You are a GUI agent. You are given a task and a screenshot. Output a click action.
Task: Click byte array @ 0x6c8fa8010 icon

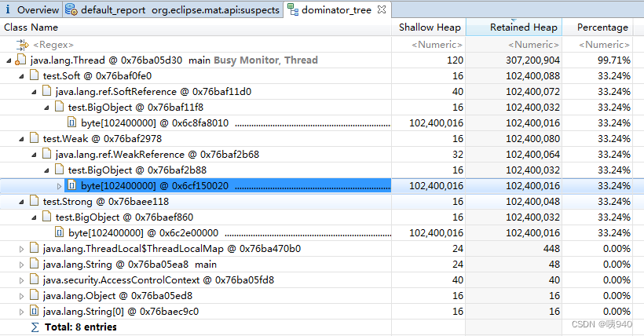(72, 122)
